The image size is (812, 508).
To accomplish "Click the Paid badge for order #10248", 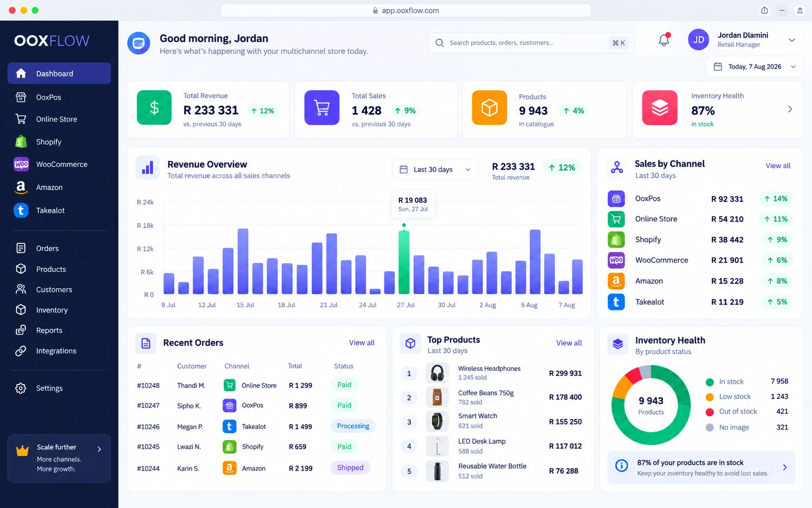I will (x=344, y=385).
